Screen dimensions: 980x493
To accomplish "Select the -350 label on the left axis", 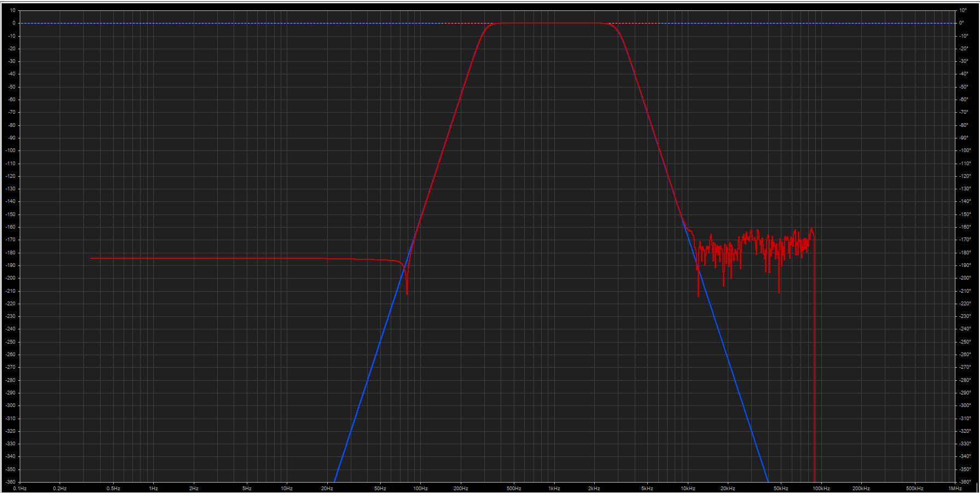I will pos(11,469).
